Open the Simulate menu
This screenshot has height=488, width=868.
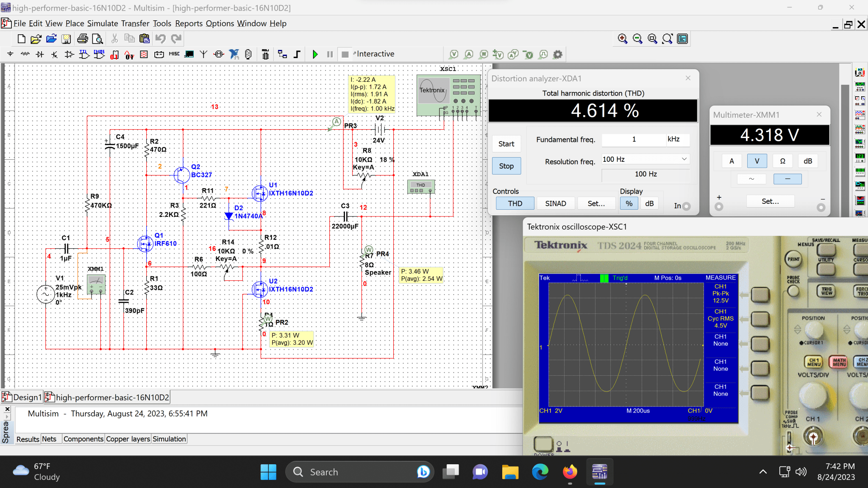[x=103, y=23]
